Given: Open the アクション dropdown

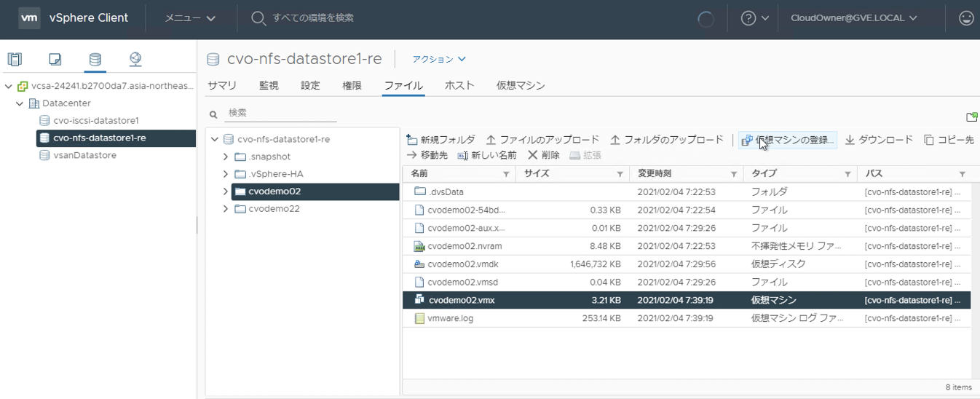Looking at the screenshot, I should 439,59.
